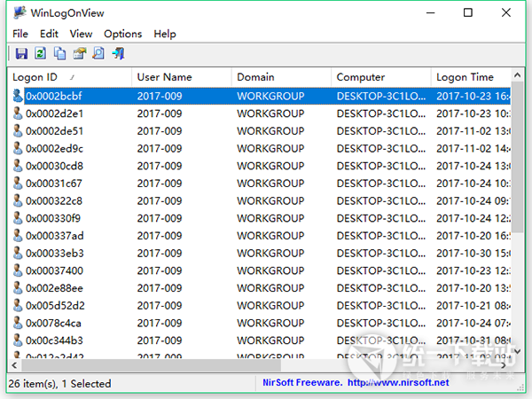
Task: Click the user icon for row 0x00037400
Action: point(18,270)
